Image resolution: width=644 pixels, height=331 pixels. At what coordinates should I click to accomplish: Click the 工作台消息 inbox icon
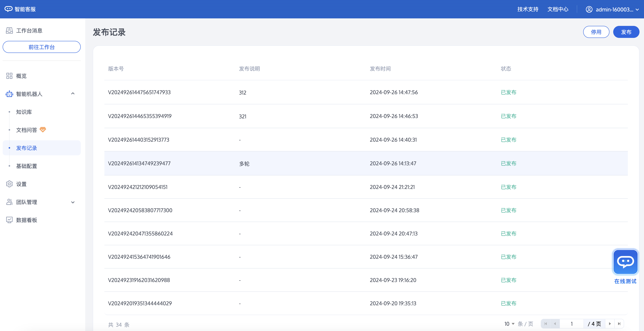[9, 30]
